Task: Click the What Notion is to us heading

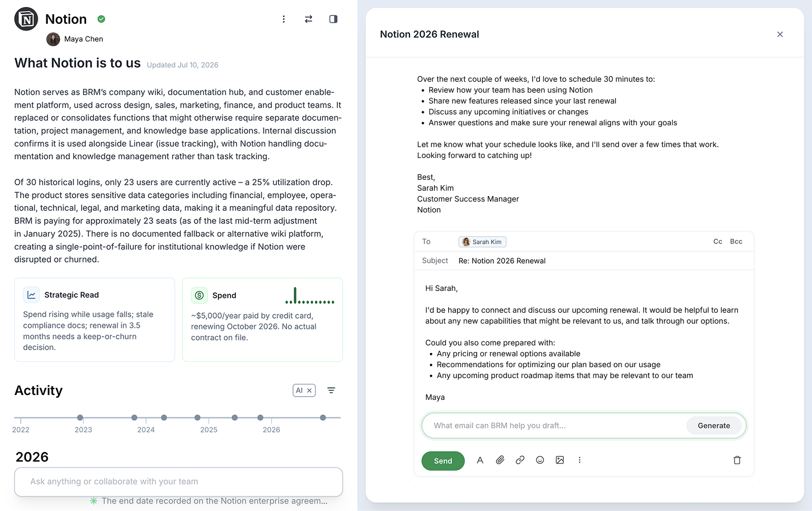Action: pos(77,63)
